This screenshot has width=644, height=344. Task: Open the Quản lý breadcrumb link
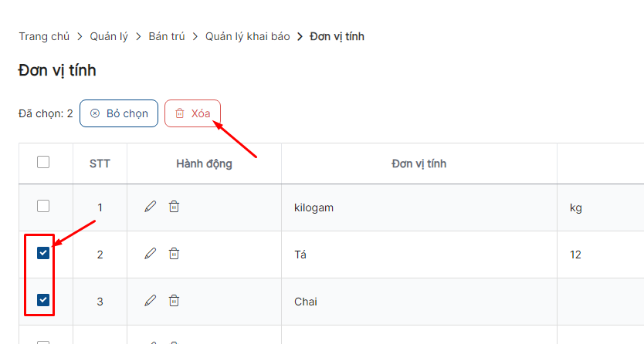click(x=109, y=36)
